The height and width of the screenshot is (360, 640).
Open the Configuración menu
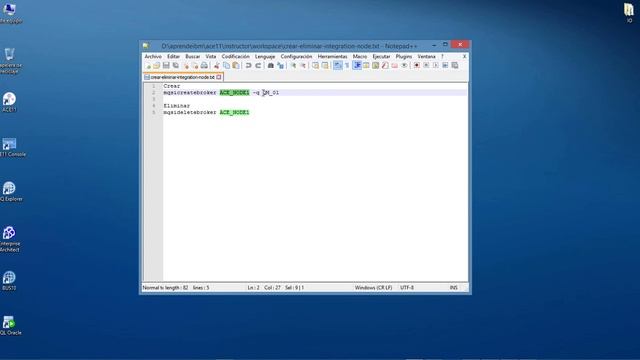296,56
